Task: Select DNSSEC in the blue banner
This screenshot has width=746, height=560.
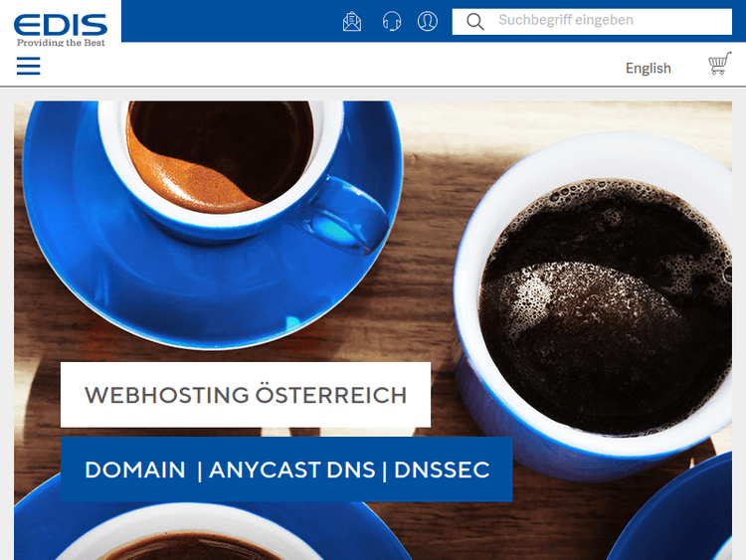Action: pos(442,469)
